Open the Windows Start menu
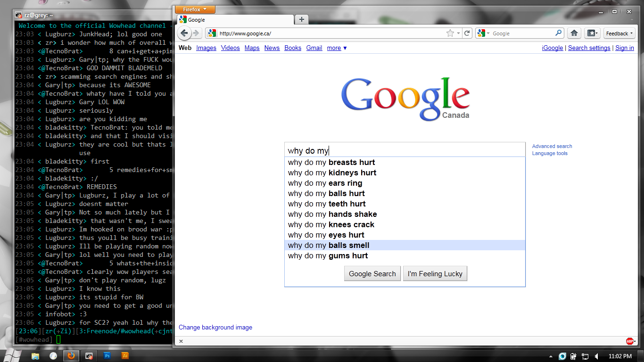Viewport: 644px width, 362px height. pyautogui.click(x=13, y=356)
